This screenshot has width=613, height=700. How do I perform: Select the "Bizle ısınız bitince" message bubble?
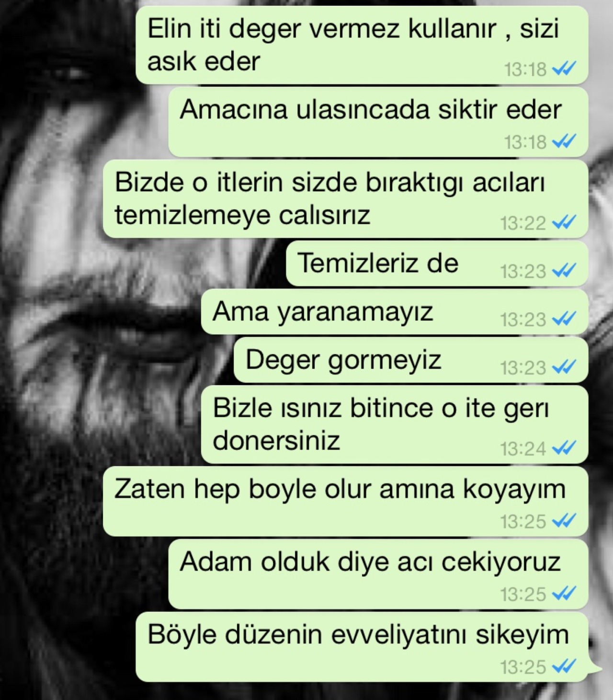[395, 425]
